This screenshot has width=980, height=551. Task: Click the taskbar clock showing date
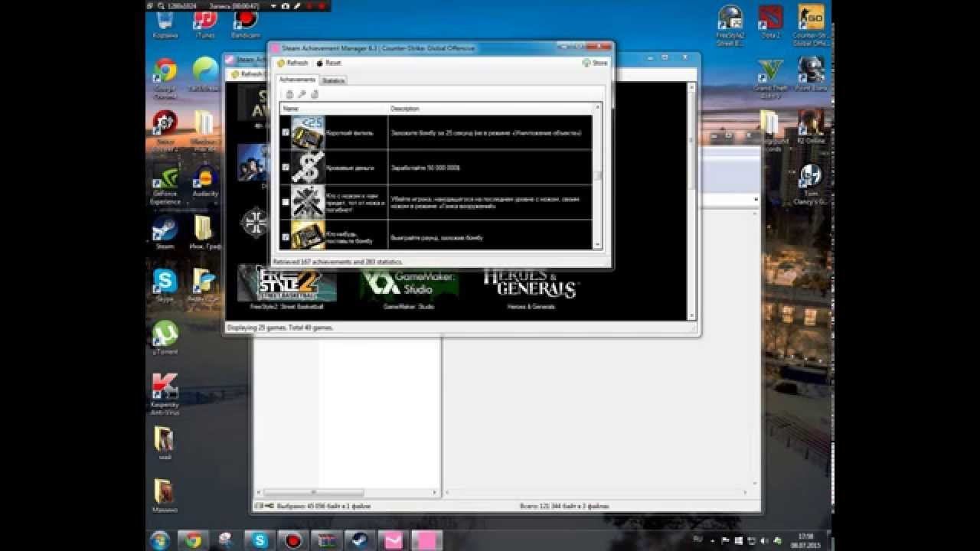(804, 540)
